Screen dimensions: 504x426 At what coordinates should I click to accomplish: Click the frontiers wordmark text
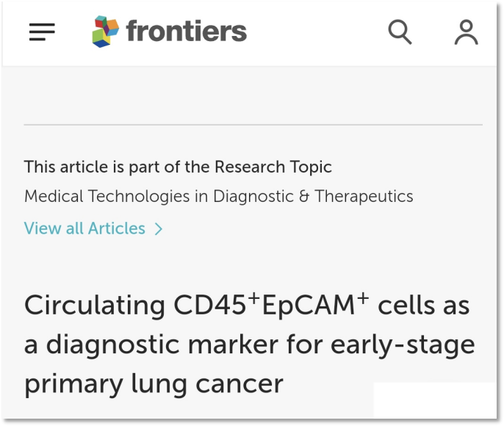click(x=187, y=31)
